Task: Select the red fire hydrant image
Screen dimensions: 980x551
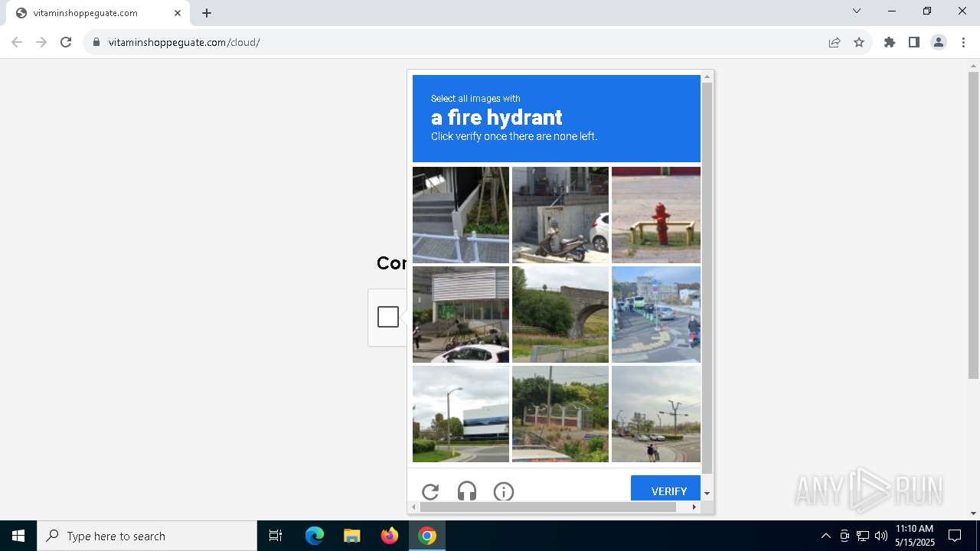Action: (x=656, y=215)
